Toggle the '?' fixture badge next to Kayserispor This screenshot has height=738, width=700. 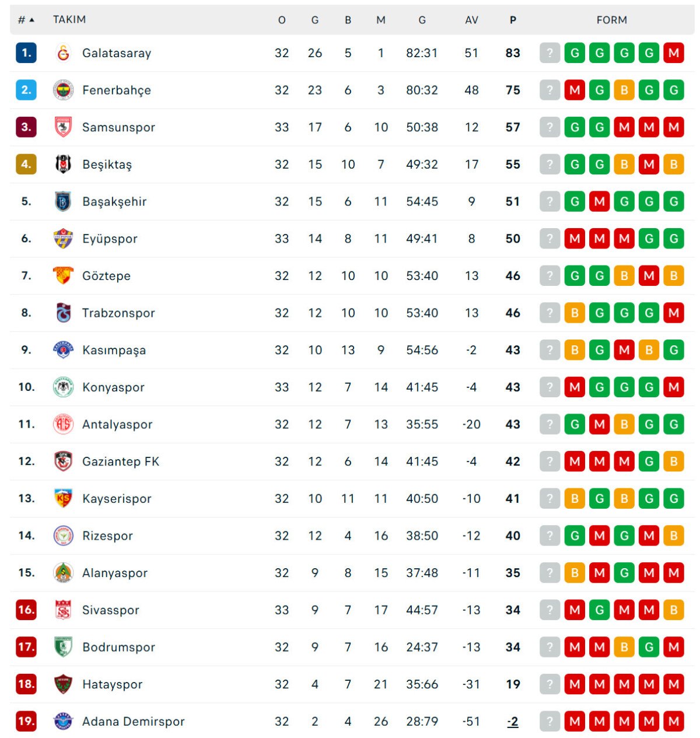(x=549, y=498)
